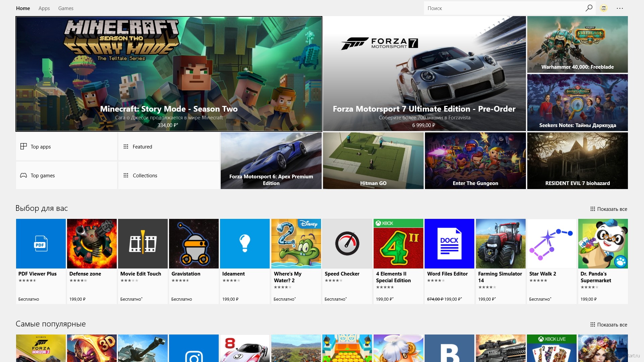Open Farming Simulator 14 icon

(x=501, y=244)
